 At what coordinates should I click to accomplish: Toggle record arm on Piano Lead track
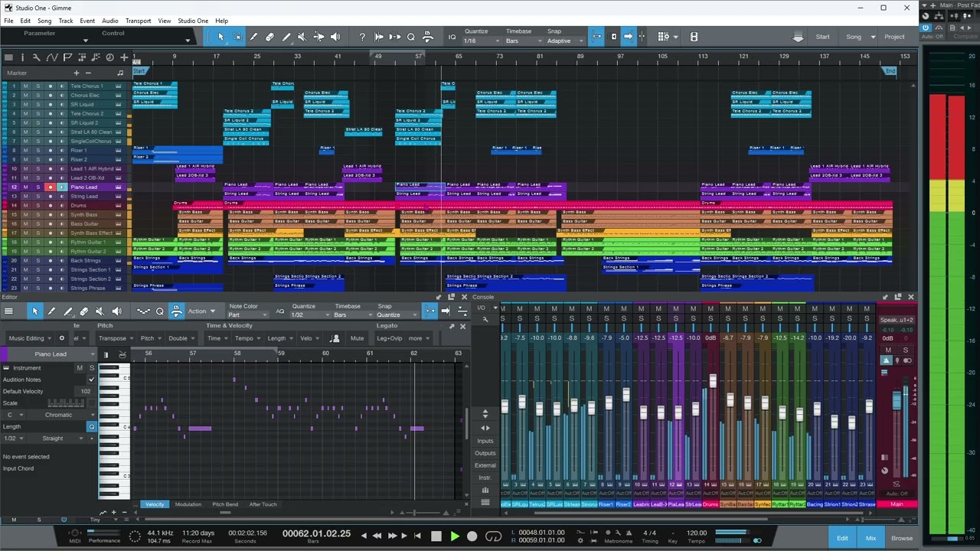click(x=51, y=187)
